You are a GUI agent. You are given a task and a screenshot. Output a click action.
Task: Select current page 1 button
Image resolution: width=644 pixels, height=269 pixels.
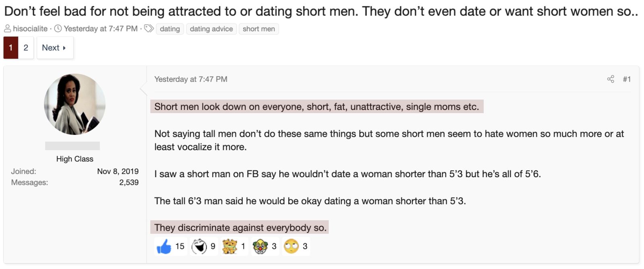point(11,48)
